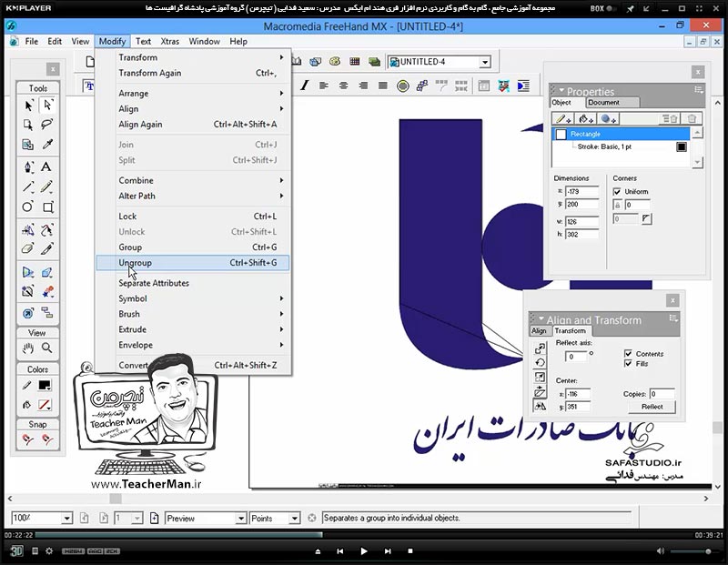Click the Fill color bucket icon

click(27, 405)
